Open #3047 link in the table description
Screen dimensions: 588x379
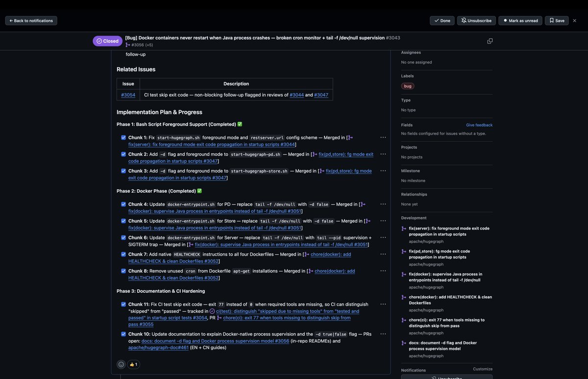pos(321,95)
